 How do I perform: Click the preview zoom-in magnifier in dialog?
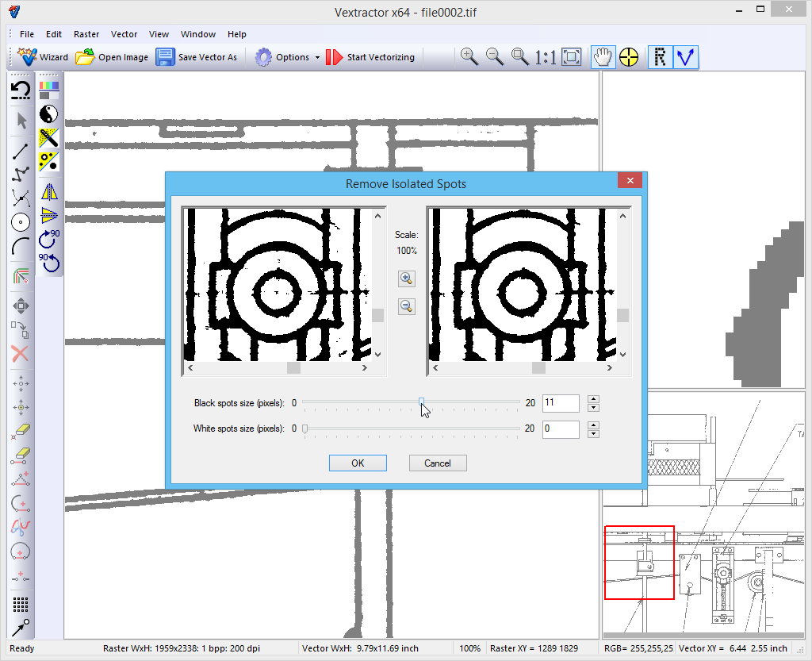[x=406, y=279]
